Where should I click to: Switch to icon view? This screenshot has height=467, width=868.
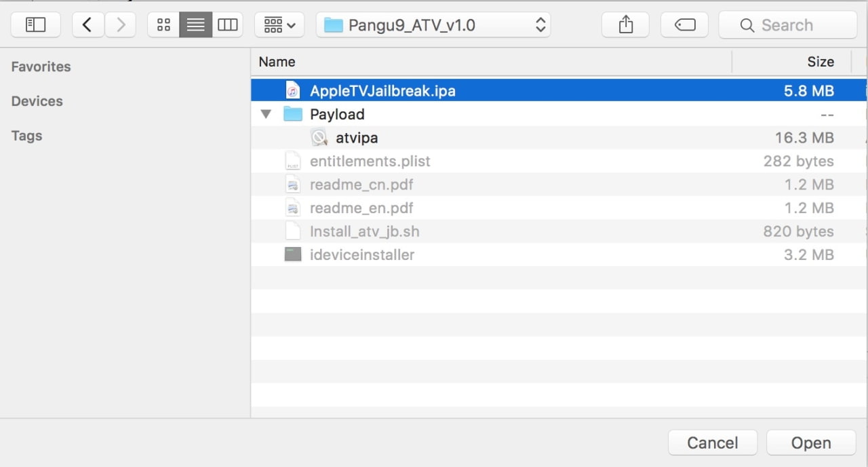point(163,25)
